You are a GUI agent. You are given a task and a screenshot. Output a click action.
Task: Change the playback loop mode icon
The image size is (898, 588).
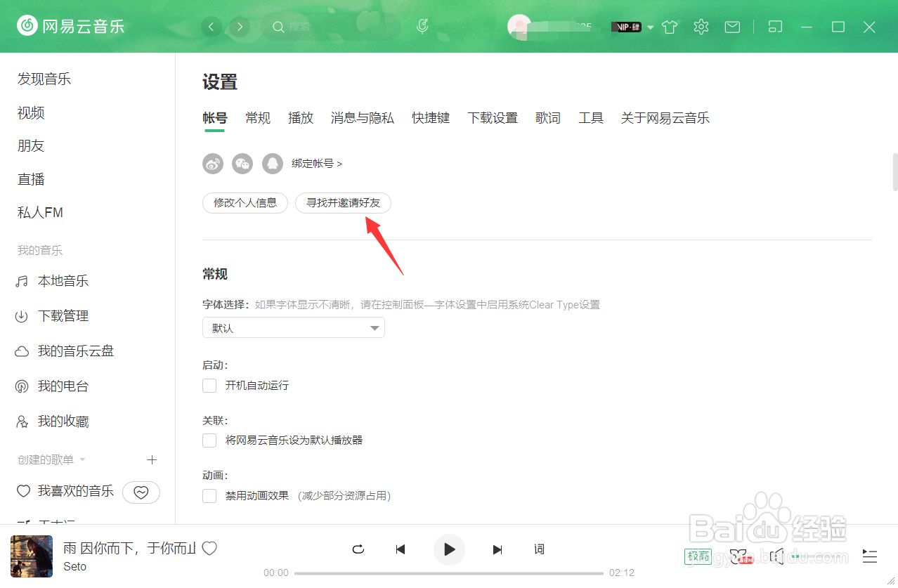click(x=358, y=549)
